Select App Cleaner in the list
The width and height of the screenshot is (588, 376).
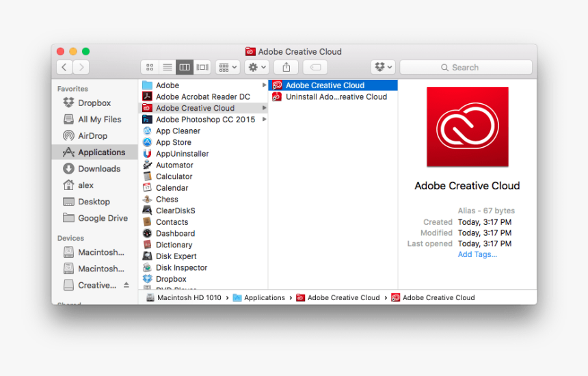click(202, 131)
